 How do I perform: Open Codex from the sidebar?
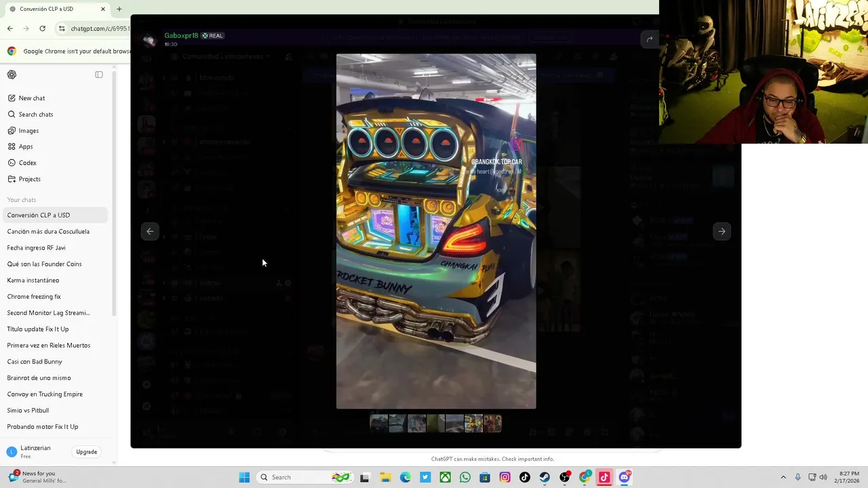click(x=28, y=163)
